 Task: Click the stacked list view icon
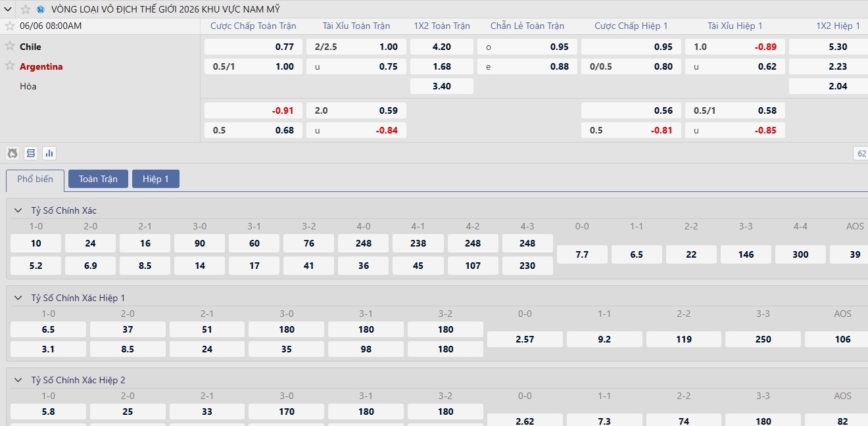point(31,153)
